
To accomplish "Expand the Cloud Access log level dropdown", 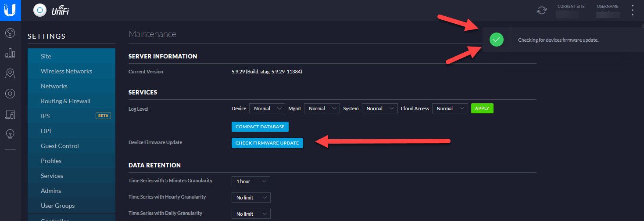I will [x=450, y=109].
